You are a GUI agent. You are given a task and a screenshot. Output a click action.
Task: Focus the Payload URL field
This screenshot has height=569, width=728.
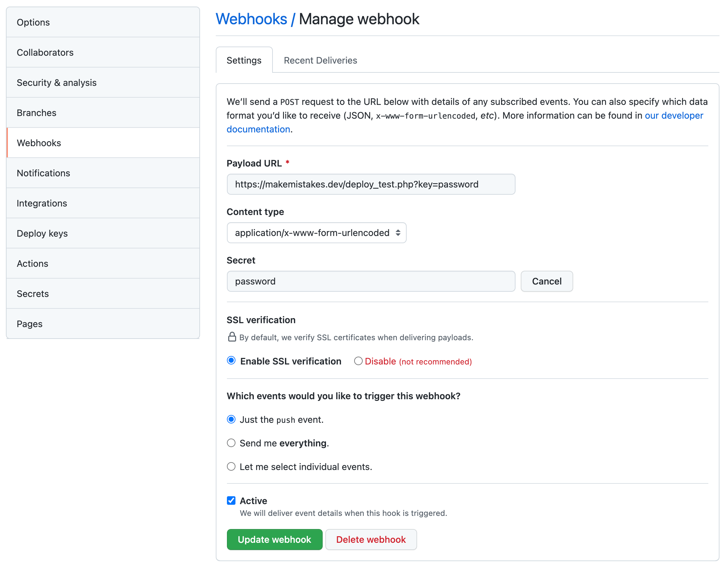point(371,184)
